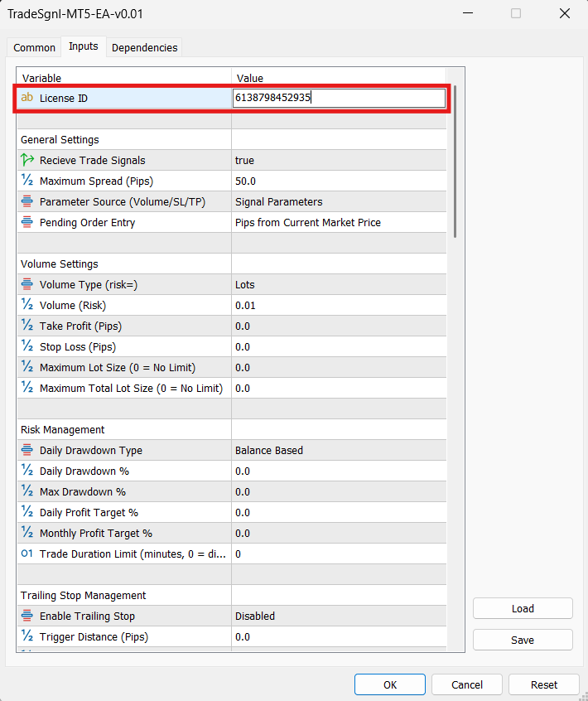Click the double icon for Max Drawdown %

click(x=27, y=491)
